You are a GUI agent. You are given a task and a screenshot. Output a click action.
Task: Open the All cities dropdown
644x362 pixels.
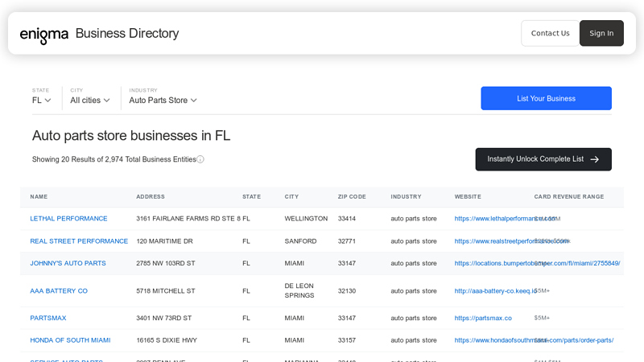(90, 100)
